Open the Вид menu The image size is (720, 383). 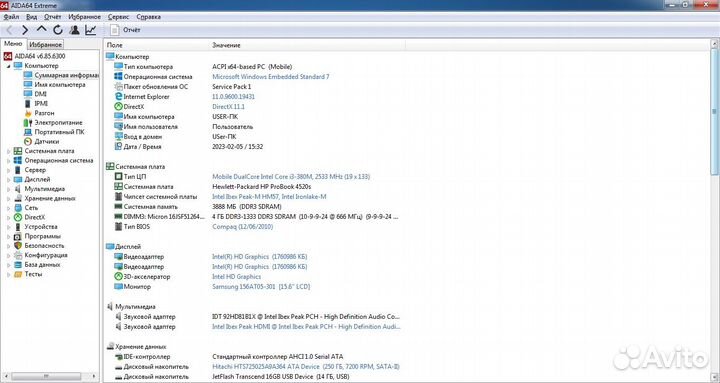click(31, 17)
